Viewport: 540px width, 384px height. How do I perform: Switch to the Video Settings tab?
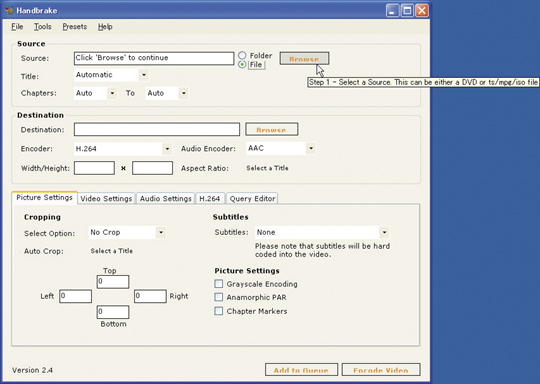106,199
